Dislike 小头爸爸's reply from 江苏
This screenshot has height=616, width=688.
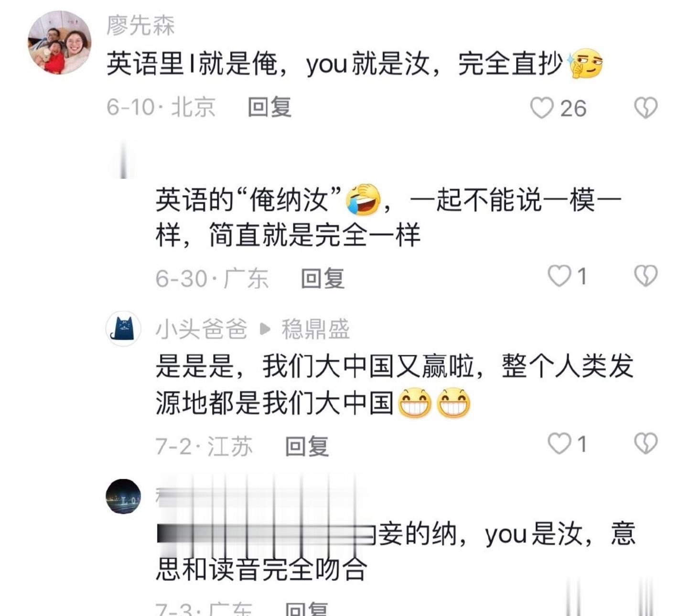[x=645, y=444]
